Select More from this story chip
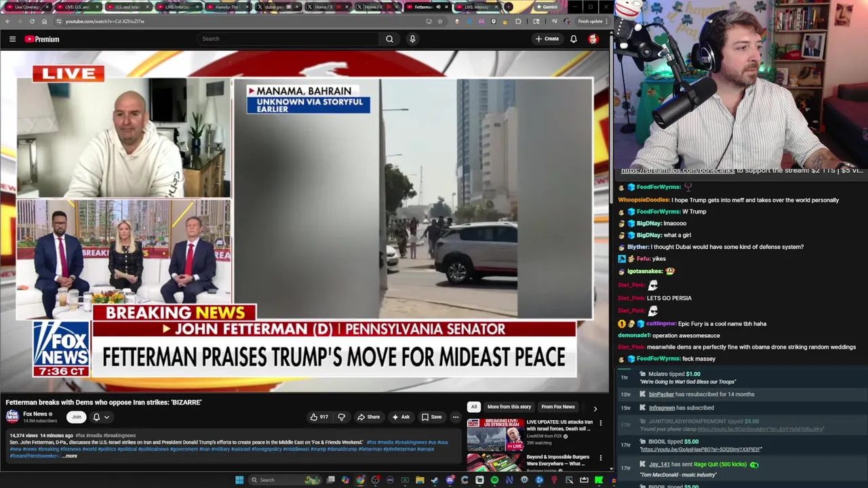This screenshot has width=868, height=488. [509, 407]
